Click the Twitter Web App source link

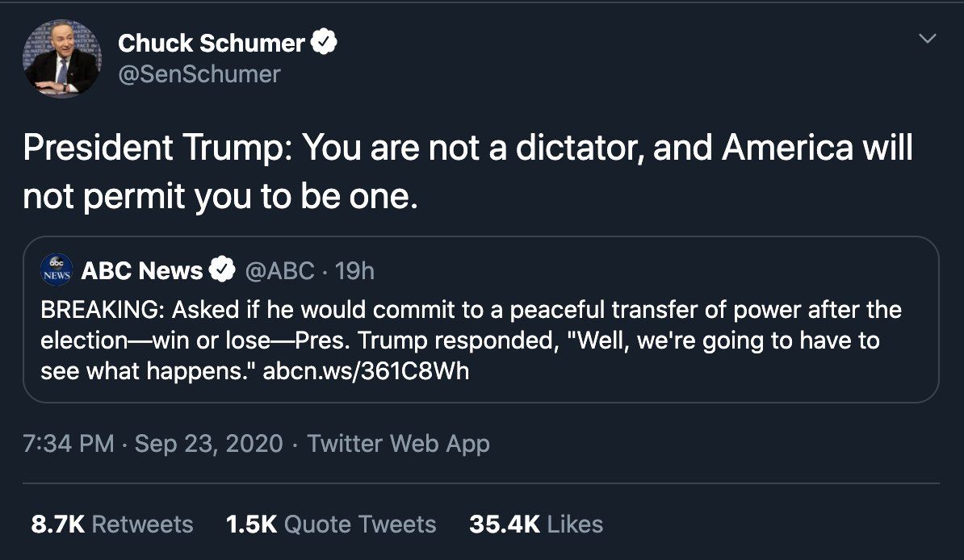click(399, 443)
